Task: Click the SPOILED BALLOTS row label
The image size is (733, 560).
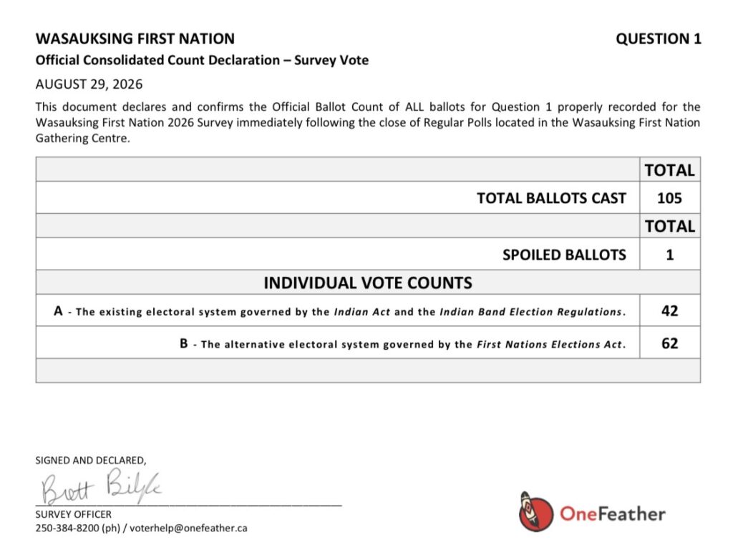Action: click(564, 255)
